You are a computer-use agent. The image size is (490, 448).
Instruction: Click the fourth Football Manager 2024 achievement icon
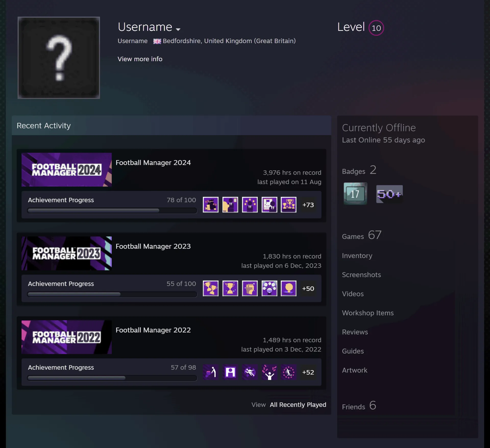tap(269, 204)
